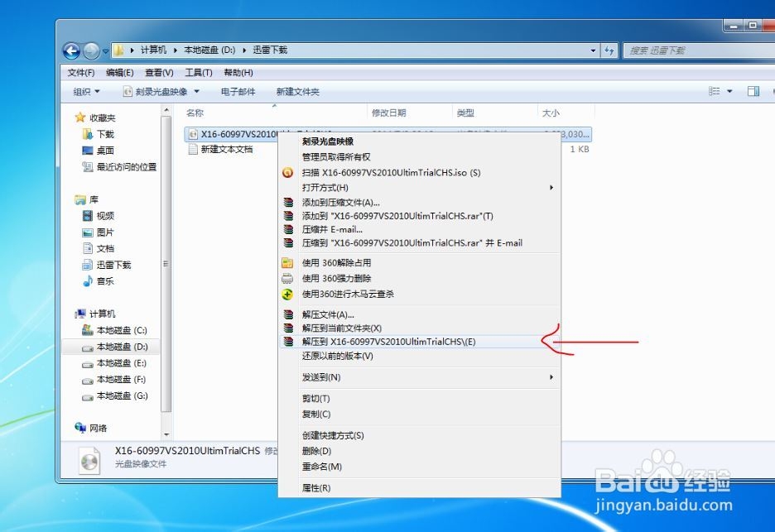Select 下载 folder in favorites
The width and height of the screenshot is (775, 532).
[x=98, y=134]
